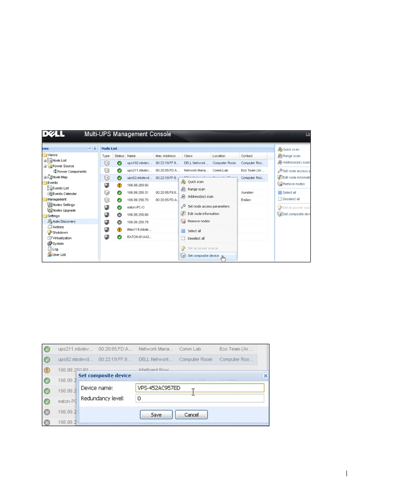Viewport: 420px width, 504px height.
Task: Click Range scan icon in right panel
Action: click(280, 155)
